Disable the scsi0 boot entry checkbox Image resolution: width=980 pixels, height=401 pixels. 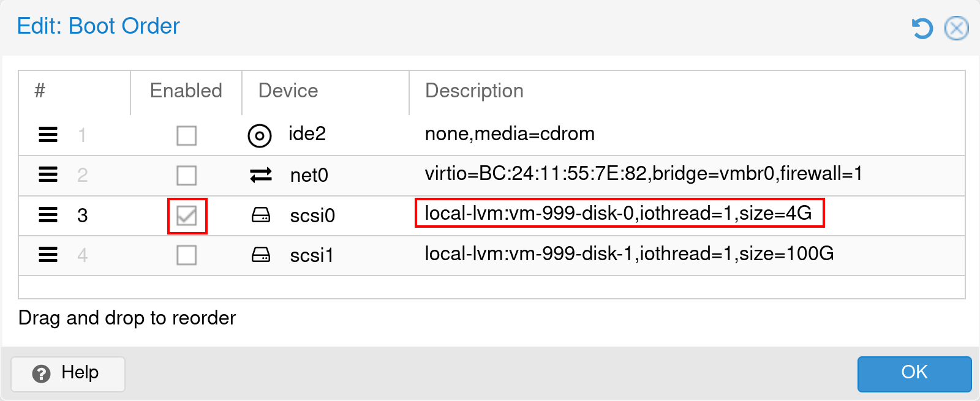[187, 216]
